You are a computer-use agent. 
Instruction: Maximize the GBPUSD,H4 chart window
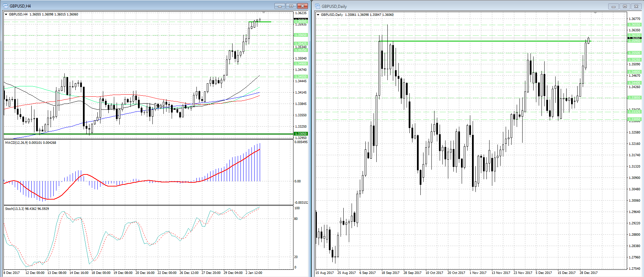[291, 6]
